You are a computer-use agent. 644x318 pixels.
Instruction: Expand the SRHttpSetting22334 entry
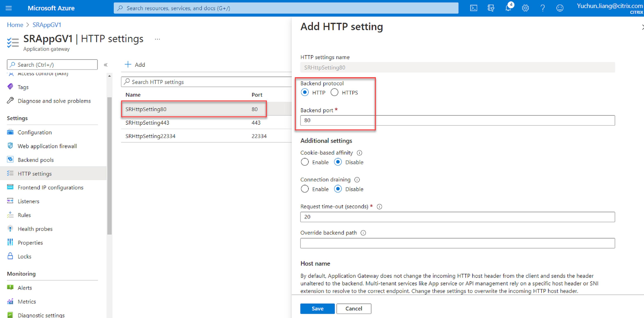[x=149, y=136]
